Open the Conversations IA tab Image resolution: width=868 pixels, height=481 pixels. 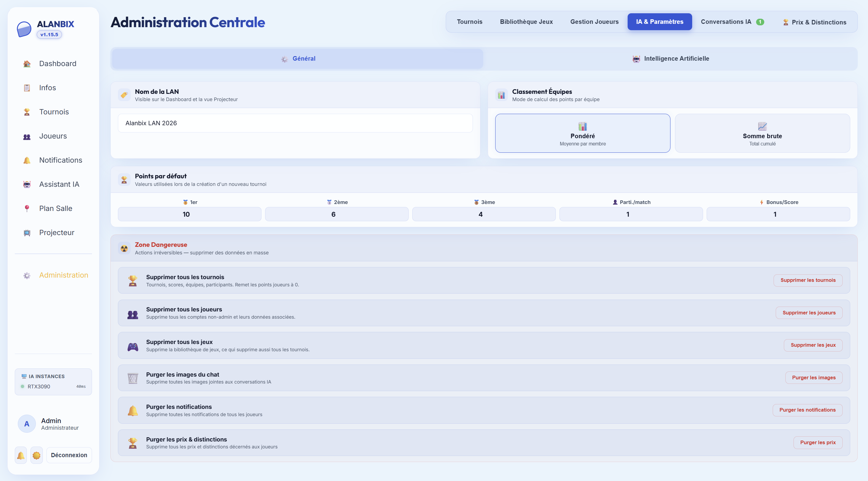pos(732,21)
